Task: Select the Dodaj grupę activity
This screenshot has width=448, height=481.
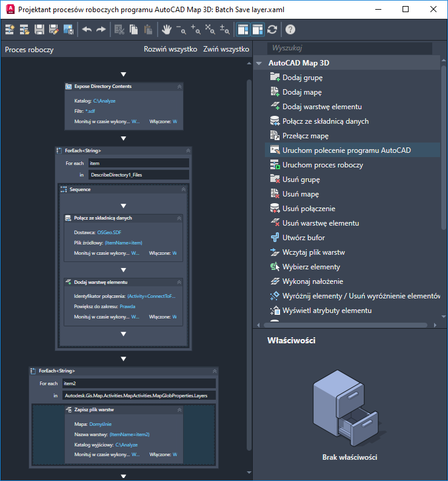Action: point(303,78)
